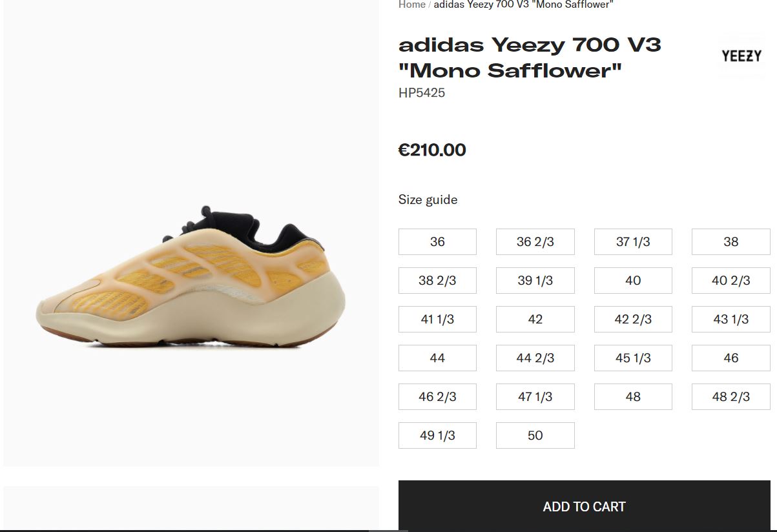This screenshot has width=777, height=532.
Task: Open the Home breadcrumb link
Action: 411,5
